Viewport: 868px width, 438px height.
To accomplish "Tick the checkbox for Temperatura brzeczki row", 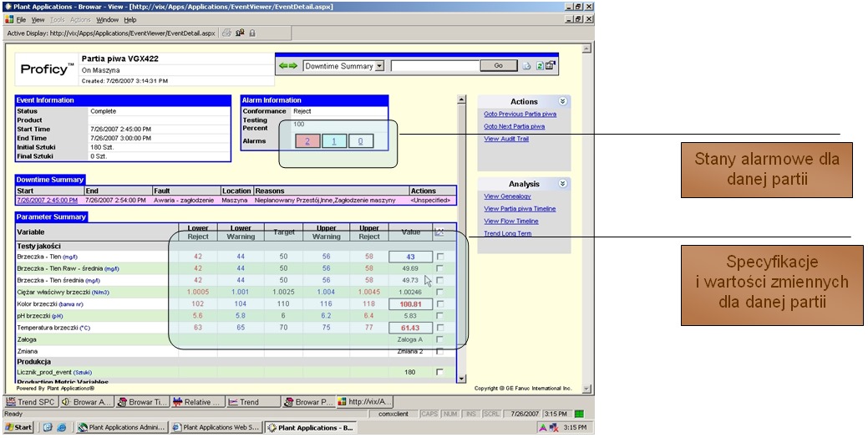I will click(439, 328).
